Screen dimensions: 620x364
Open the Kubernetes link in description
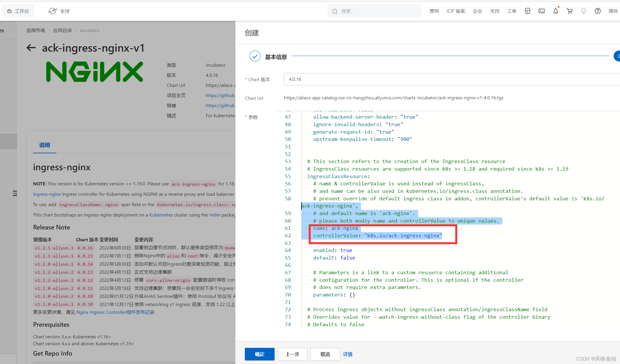coord(161,215)
